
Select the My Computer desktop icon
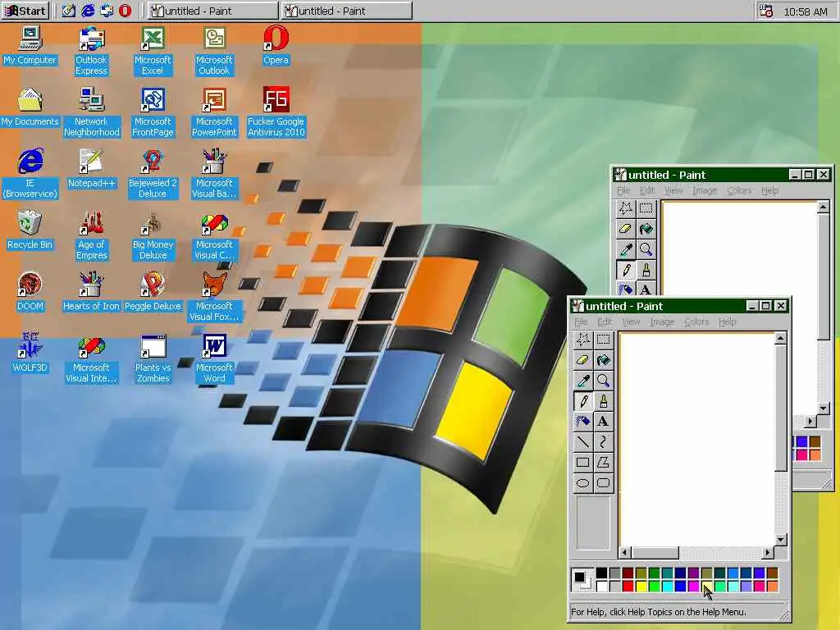30,46
